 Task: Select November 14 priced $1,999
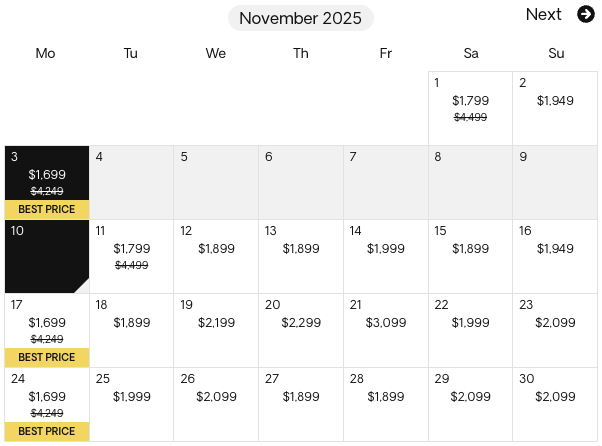pyautogui.click(x=385, y=256)
